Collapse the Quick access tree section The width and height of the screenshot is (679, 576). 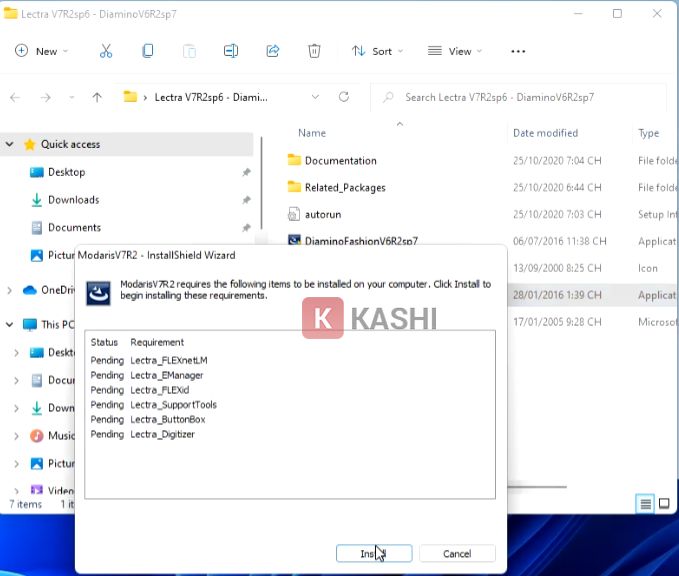point(10,144)
